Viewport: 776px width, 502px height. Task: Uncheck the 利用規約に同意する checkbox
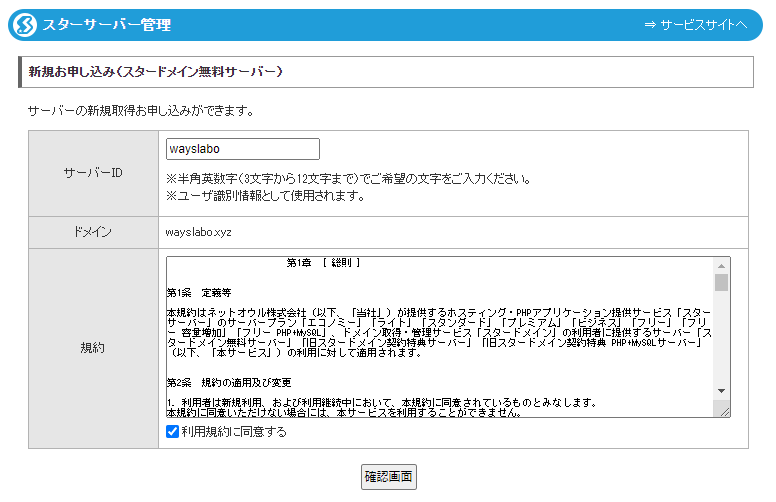172,431
